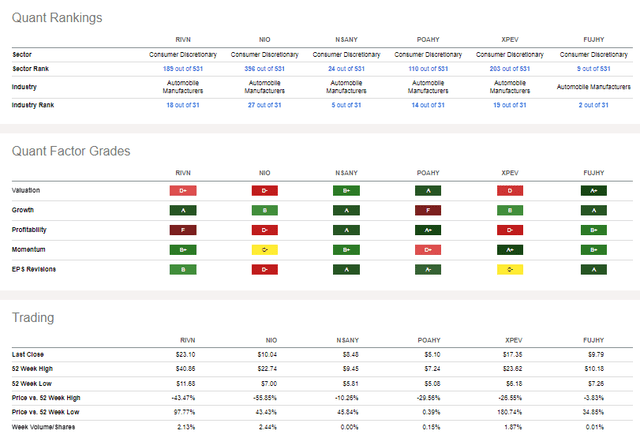Open POAHY's 14 out of 31 industry rank
The image size is (640, 438).
coord(428,105)
